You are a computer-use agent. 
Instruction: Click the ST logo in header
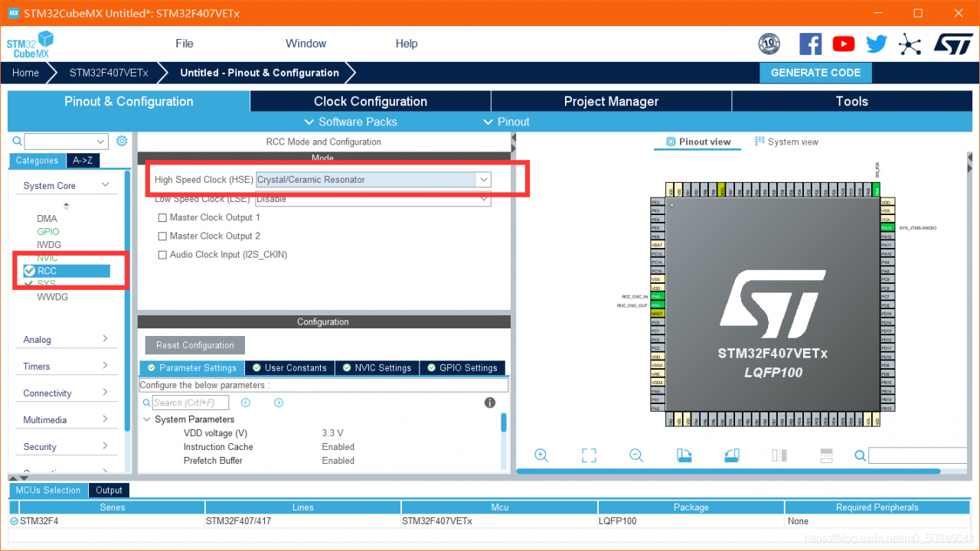point(953,44)
